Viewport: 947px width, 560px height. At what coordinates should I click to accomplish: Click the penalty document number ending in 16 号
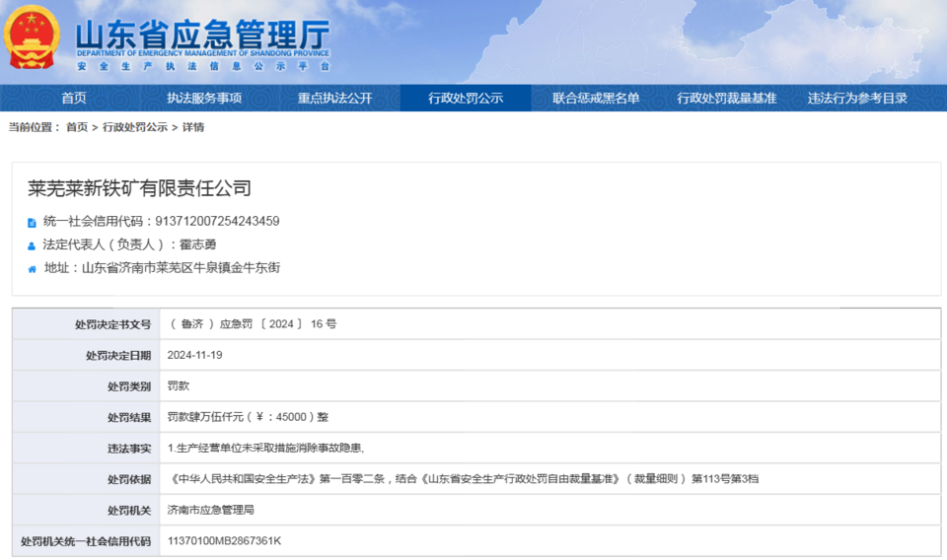(x=253, y=323)
